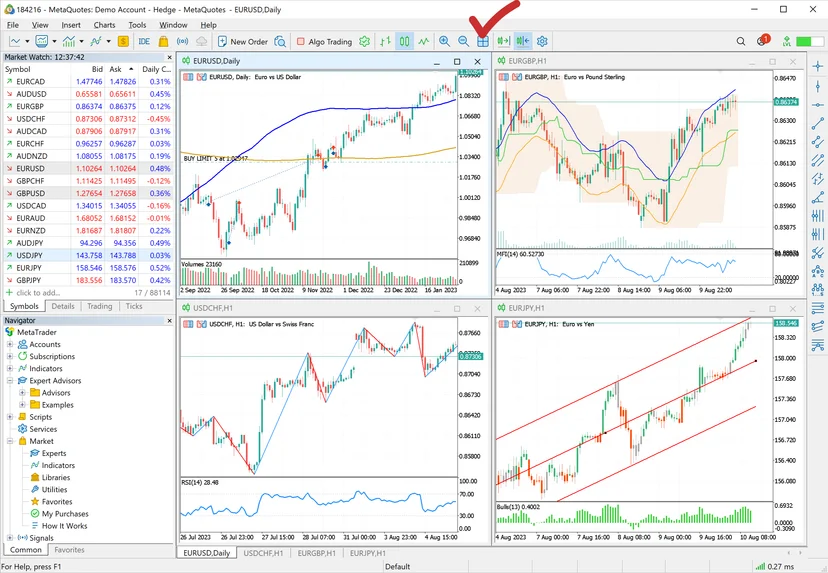Open the Charts menu
The height and width of the screenshot is (573, 828).
[104, 25]
